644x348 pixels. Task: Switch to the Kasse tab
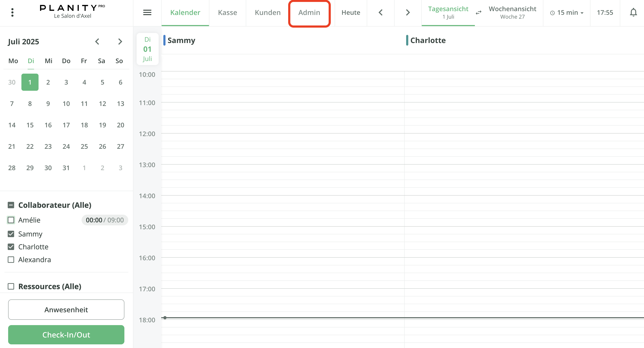click(227, 12)
